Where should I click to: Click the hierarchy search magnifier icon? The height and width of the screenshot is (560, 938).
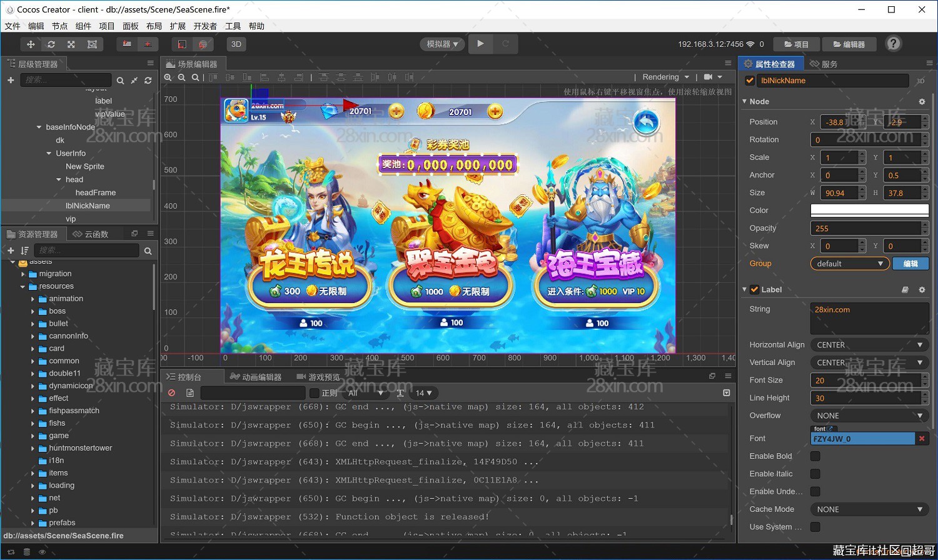pyautogui.click(x=120, y=81)
